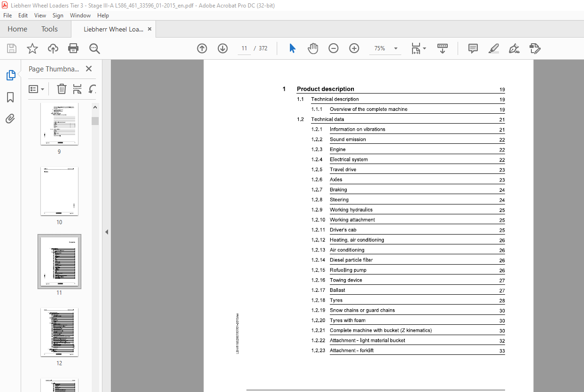Open the Sign menu
The image size is (584, 392).
point(58,16)
